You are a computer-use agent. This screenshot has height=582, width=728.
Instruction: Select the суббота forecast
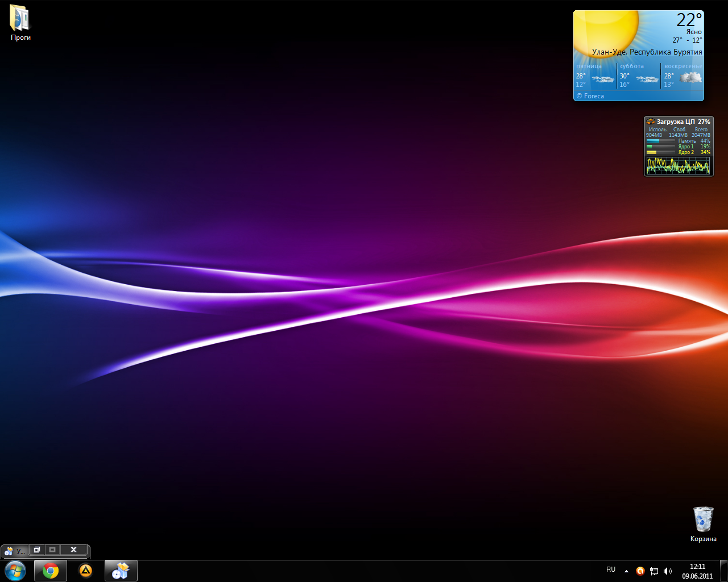click(638, 76)
